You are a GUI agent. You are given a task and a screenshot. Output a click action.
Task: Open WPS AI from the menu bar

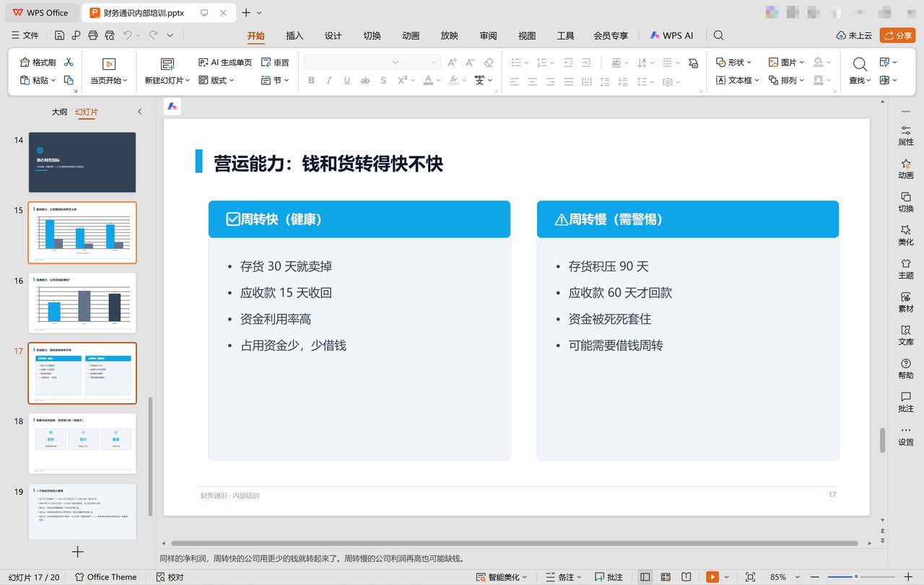coord(671,35)
